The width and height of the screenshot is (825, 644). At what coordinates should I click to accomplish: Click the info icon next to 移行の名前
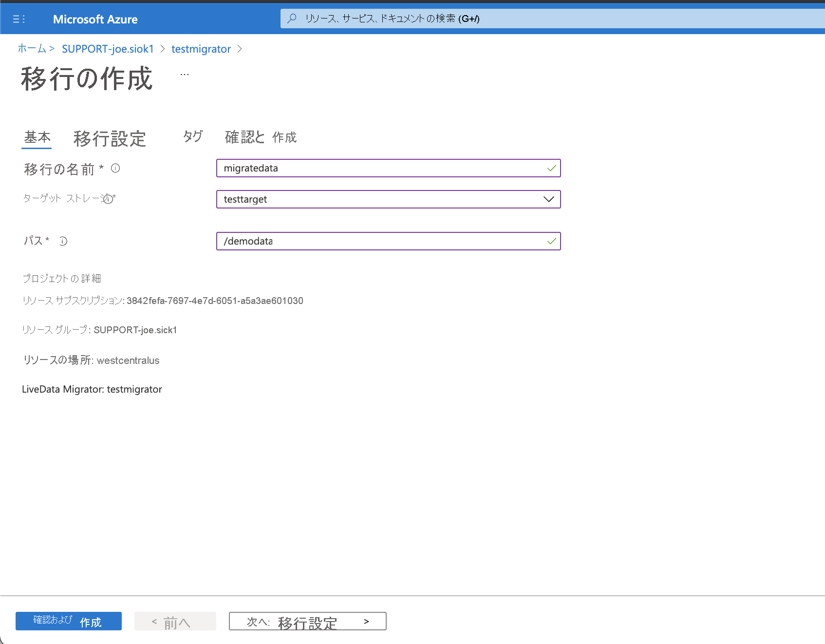115,169
